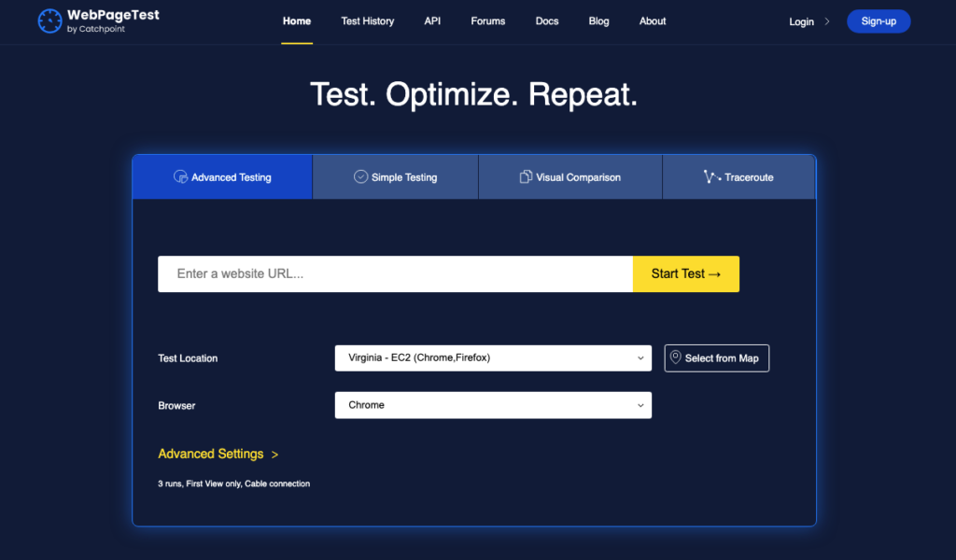Open the Docs page from navigation

[x=546, y=21]
